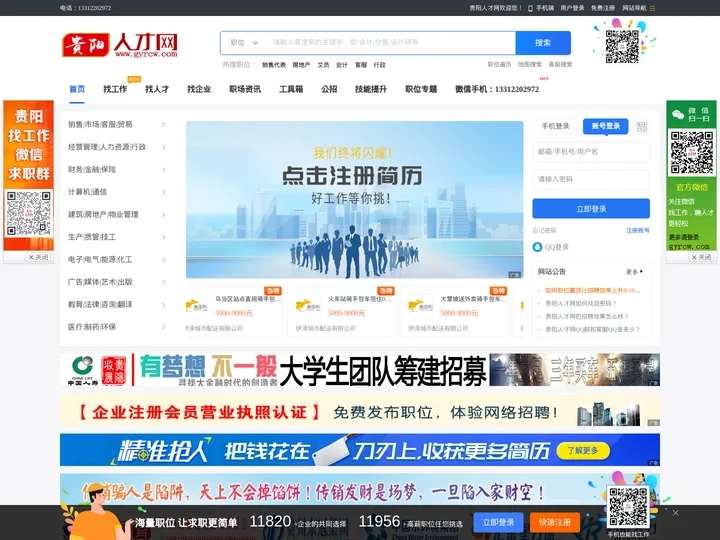Screen dimensions: 720x540
Task: Close the right 官方微信 floating ad
Action: click(701, 257)
